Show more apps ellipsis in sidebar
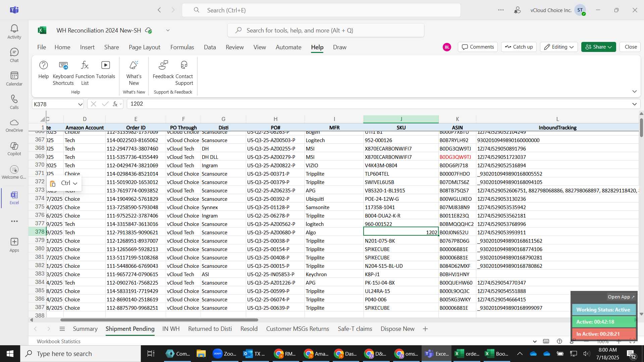This screenshot has width=644, height=362. click(x=14, y=221)
